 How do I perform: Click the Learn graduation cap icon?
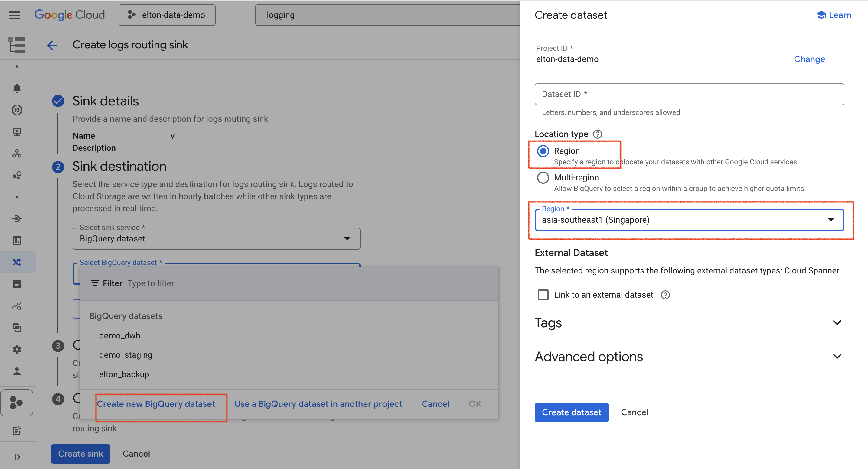[x=821, y=15]
